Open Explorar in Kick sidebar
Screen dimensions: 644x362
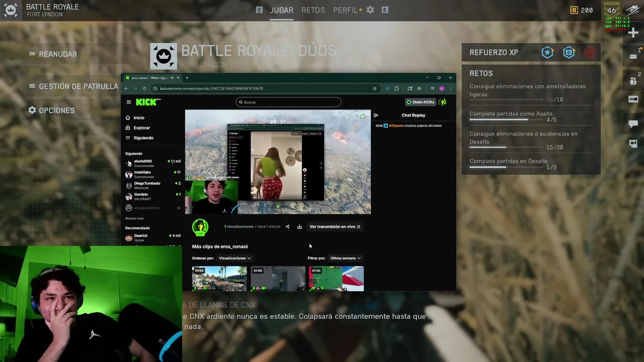[141, 128]
